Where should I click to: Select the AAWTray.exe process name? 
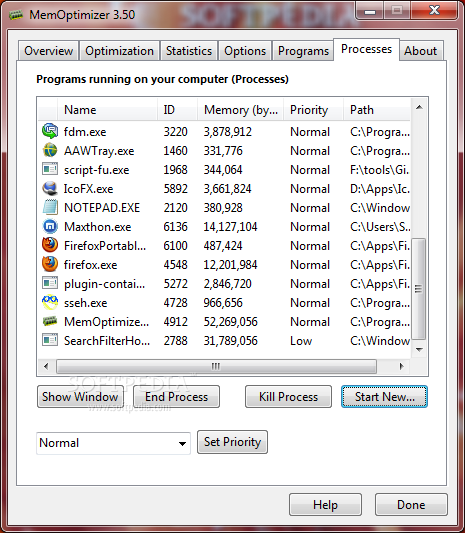pos(99,151)
